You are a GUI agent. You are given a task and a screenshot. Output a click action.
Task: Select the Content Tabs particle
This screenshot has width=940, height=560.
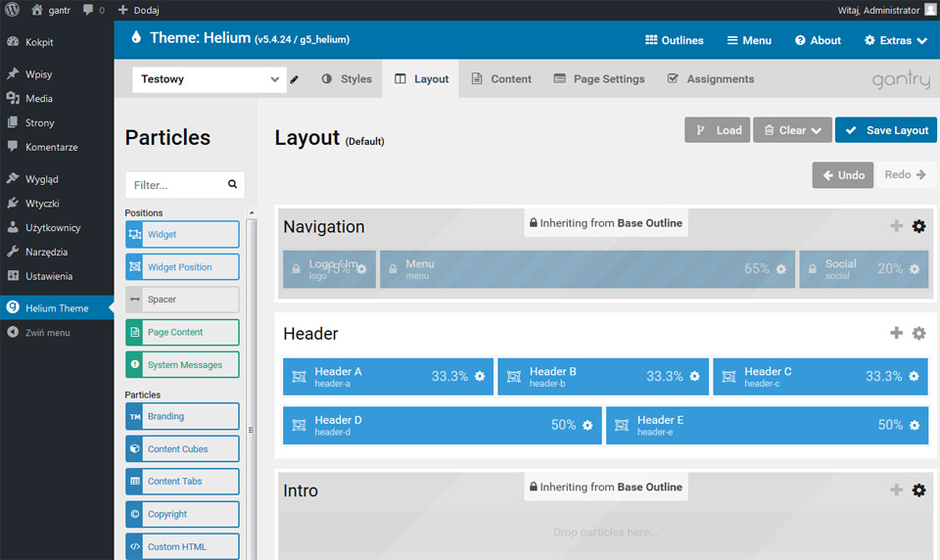coord(182,482)
